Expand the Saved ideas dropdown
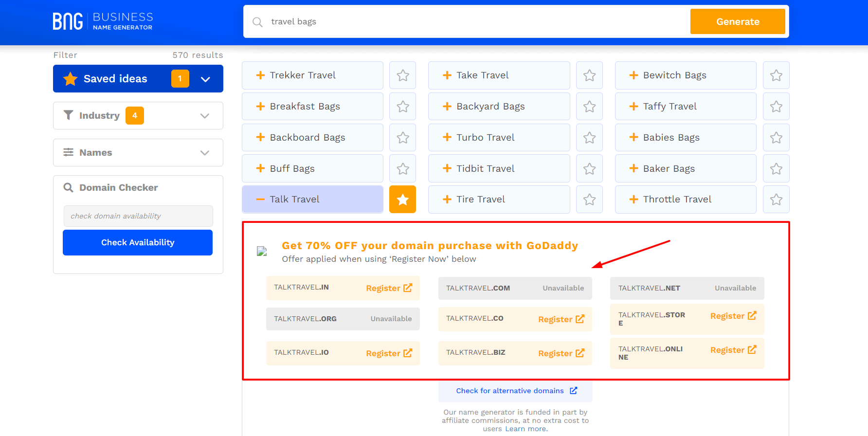This screenshot has width=868, height=436. (x=205, y=79)
